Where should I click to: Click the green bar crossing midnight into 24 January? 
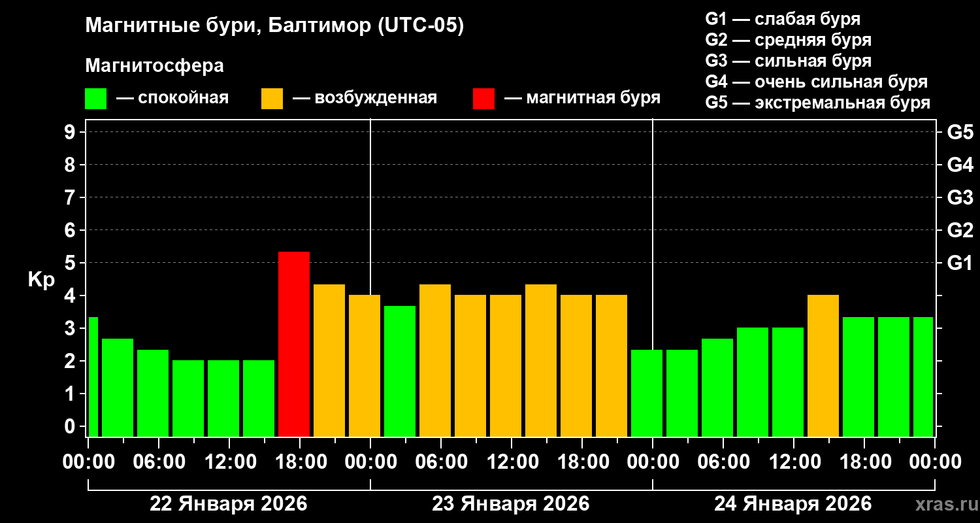click(x=647, y=393)
